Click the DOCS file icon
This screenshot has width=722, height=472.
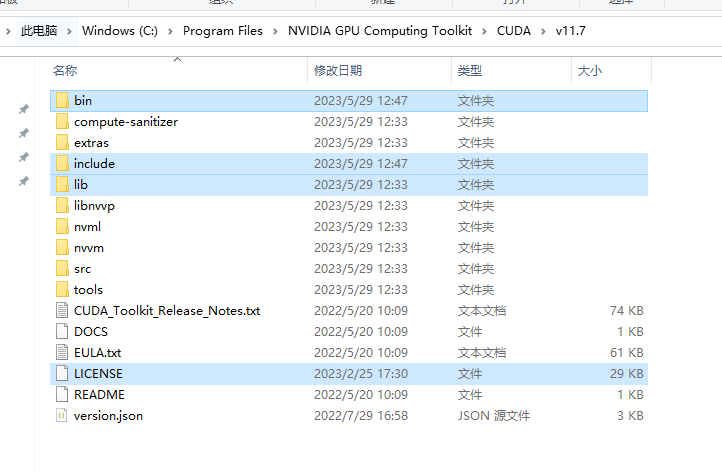[62, 332]
